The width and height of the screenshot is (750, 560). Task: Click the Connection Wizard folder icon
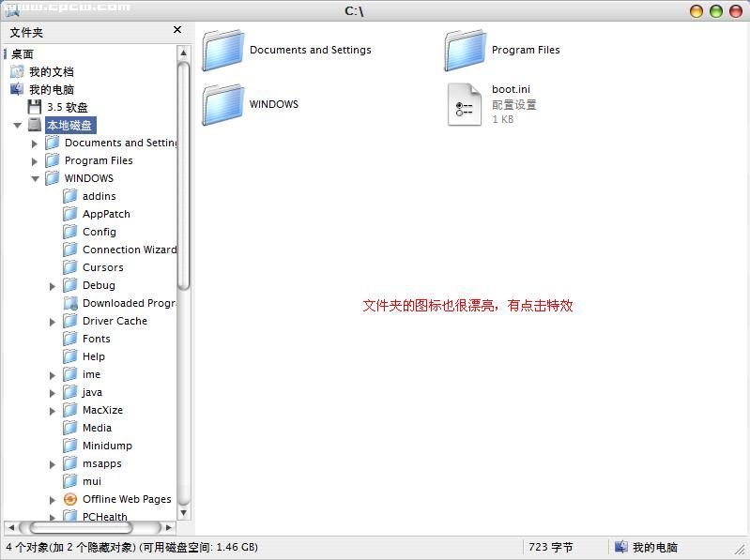pos(70,250)
